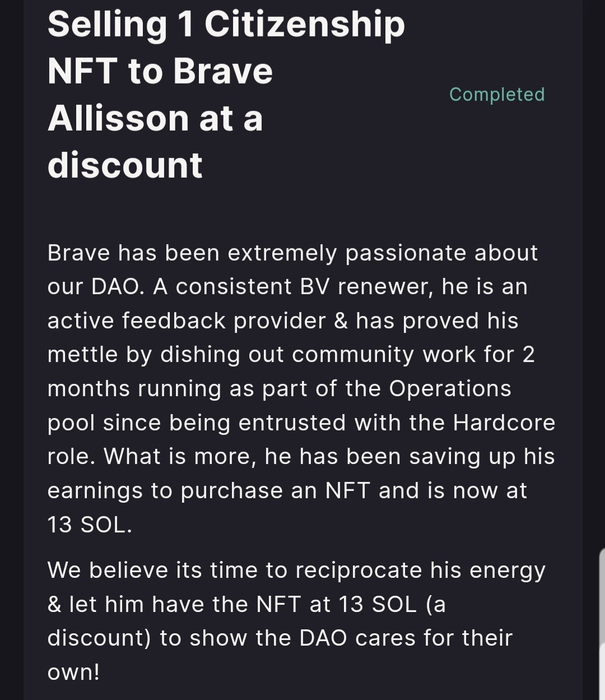
Task: Click the word "Citizenship" in the title
Action: (304, 25)
